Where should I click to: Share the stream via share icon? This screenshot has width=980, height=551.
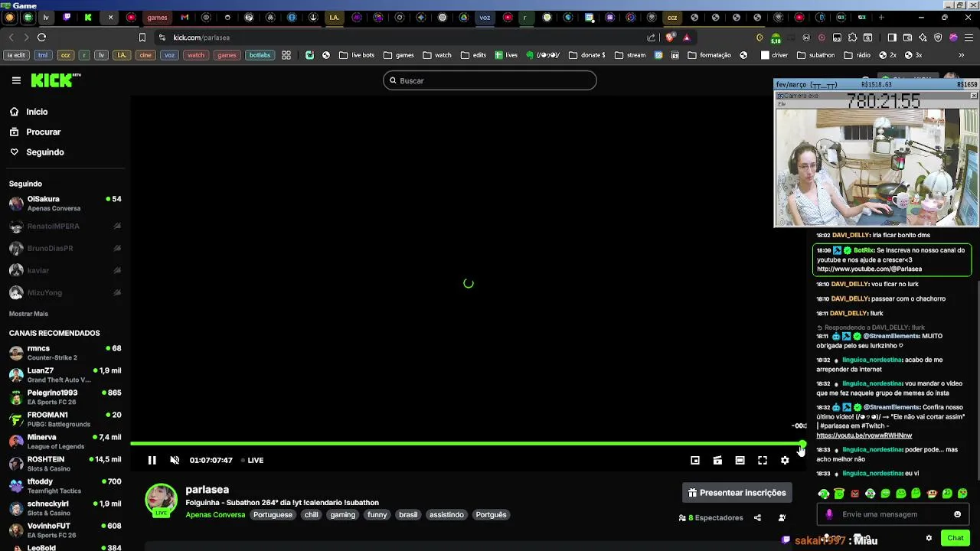(757, 518)
